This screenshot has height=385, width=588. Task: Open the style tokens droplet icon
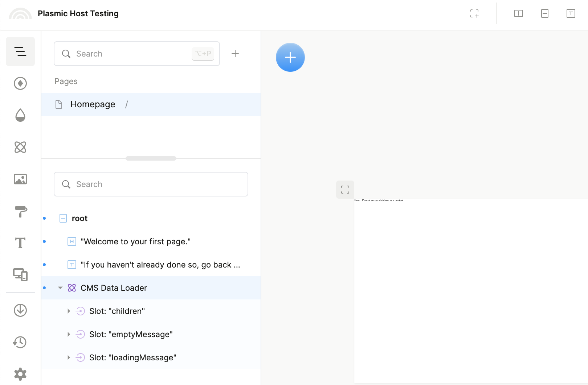coord(20,115)
